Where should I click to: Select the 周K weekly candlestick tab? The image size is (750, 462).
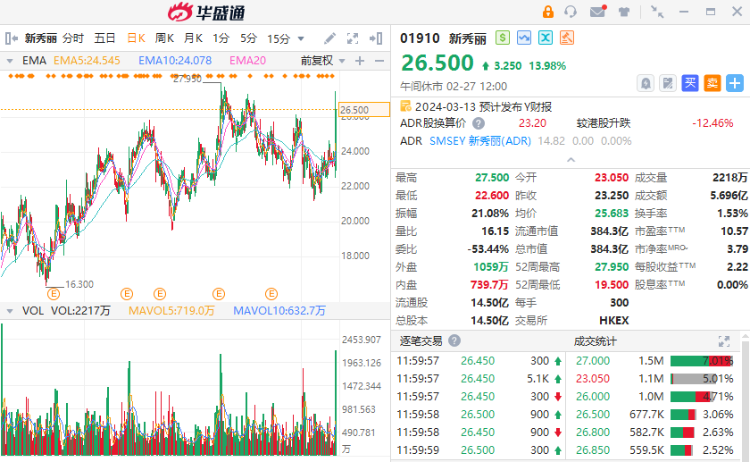click(165, 38)
